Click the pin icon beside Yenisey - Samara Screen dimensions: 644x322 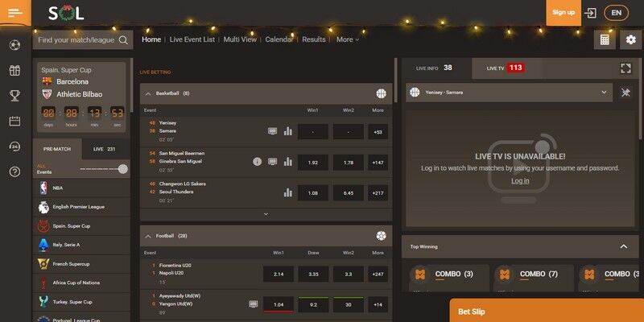625,93
